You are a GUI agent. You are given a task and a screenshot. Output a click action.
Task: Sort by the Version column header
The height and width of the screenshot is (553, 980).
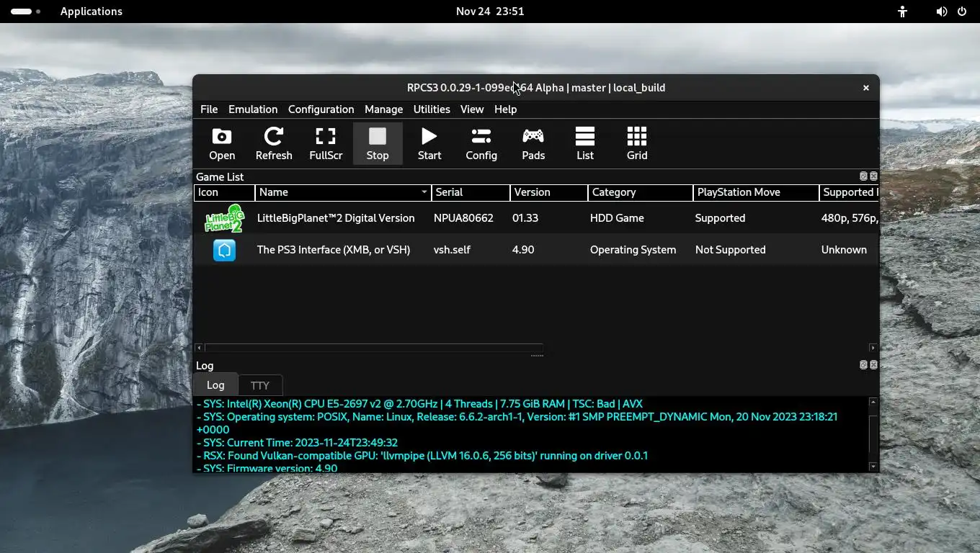548,192
